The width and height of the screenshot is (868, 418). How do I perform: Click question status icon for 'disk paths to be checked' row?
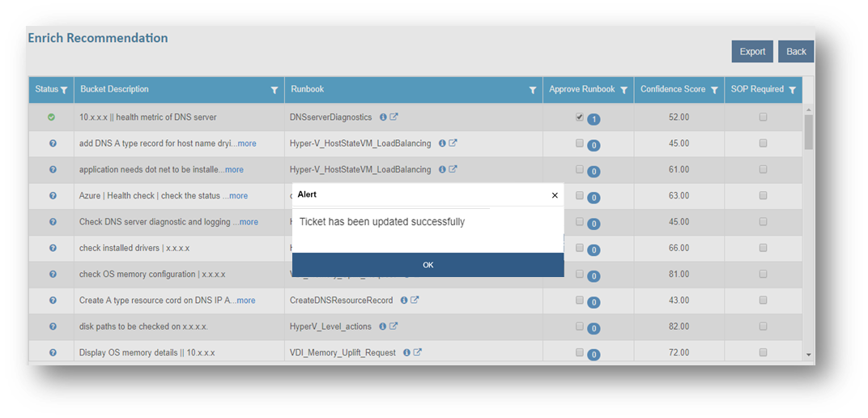[53, 326]
